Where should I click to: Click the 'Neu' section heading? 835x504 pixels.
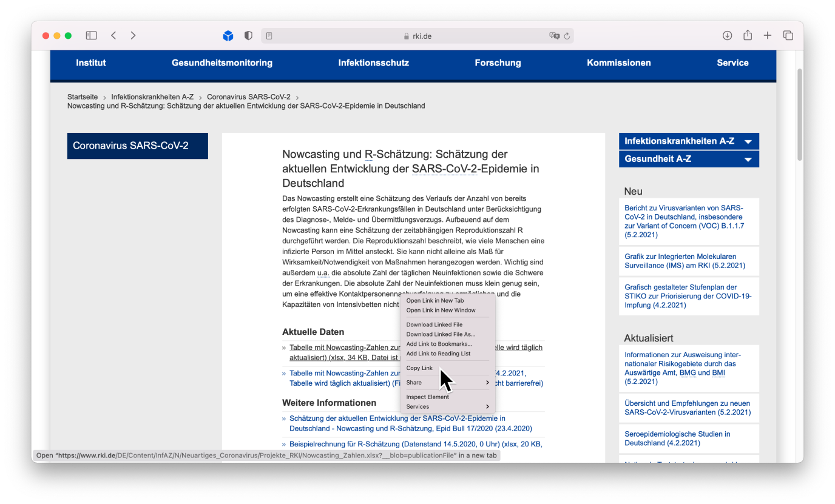click(x=633, y=192)
